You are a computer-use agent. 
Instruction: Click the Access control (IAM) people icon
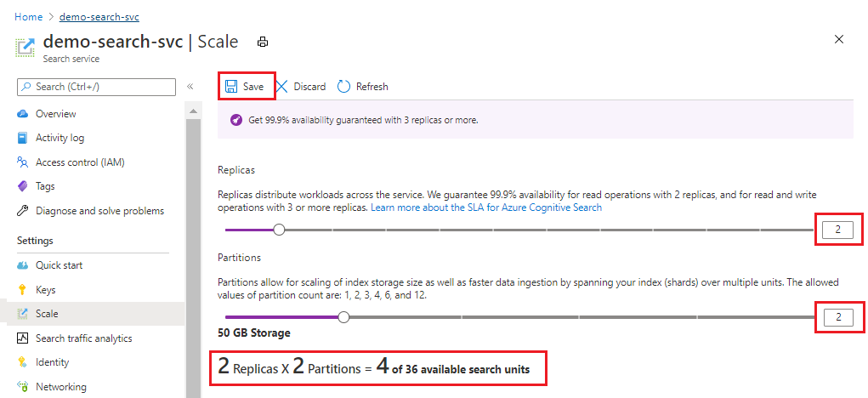pyautogui.click(x=23, y=162)
